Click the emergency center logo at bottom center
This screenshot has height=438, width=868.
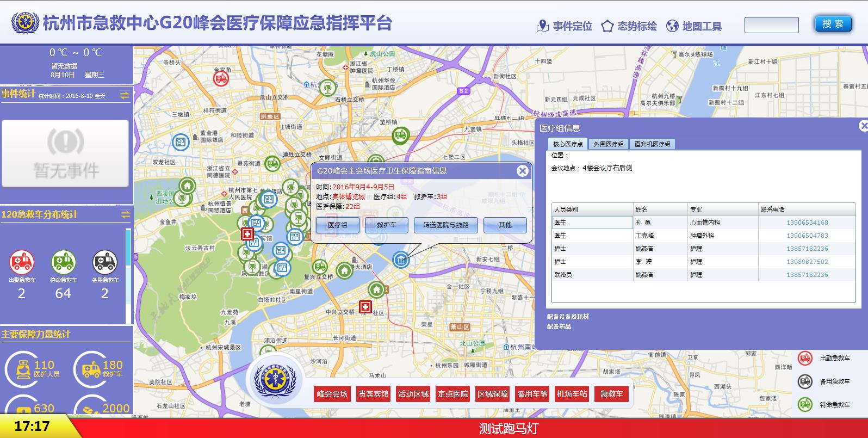pos(276,380)
